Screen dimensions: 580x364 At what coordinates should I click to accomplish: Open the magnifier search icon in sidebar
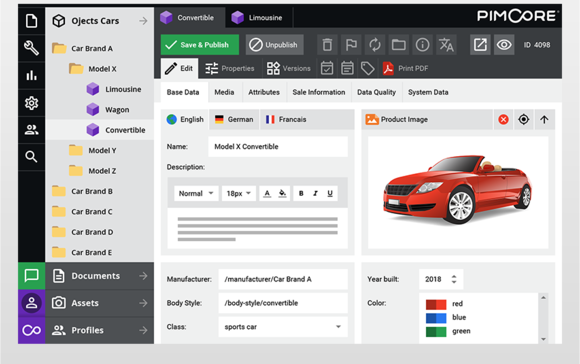coord(31,156)
